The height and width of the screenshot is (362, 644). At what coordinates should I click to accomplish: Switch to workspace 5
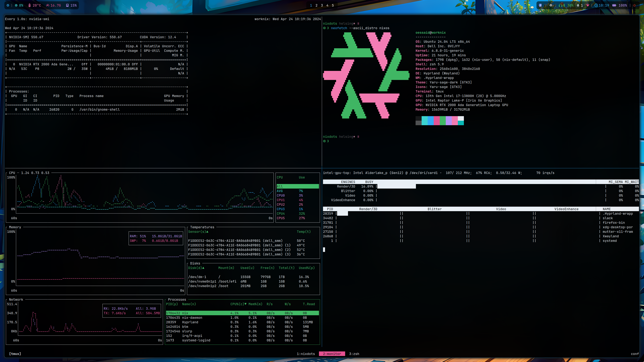pos(333,5)
